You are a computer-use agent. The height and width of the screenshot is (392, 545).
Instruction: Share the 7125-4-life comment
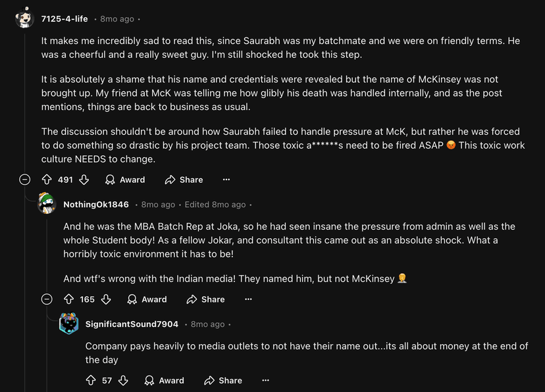coord(184,180)
